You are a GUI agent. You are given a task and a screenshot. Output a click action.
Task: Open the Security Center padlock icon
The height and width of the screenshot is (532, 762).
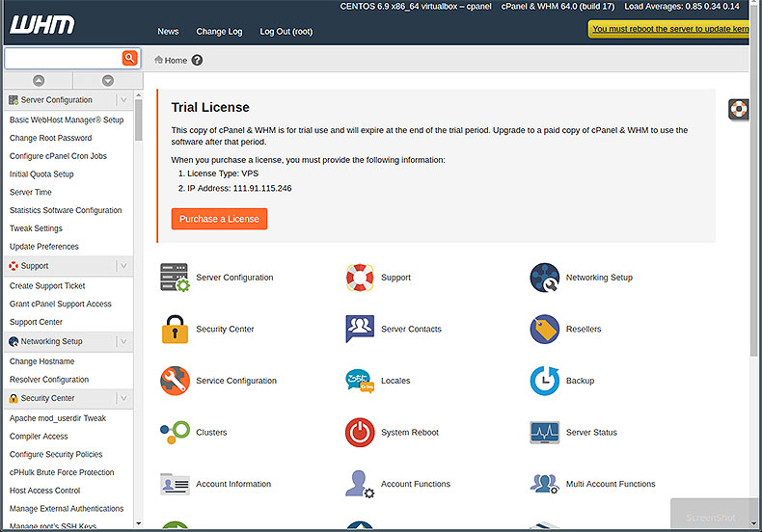[x=175, y=329]
